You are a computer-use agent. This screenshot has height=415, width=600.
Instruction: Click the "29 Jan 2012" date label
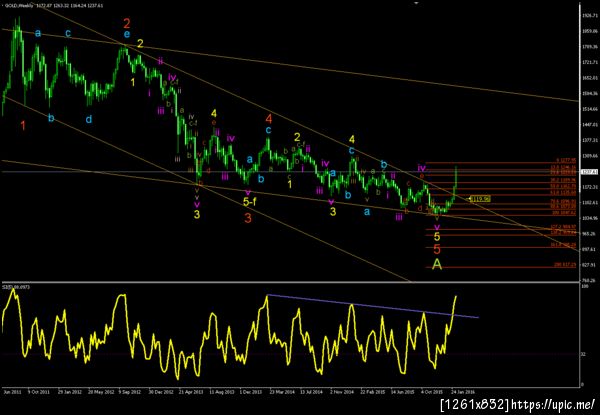(70, 392)
